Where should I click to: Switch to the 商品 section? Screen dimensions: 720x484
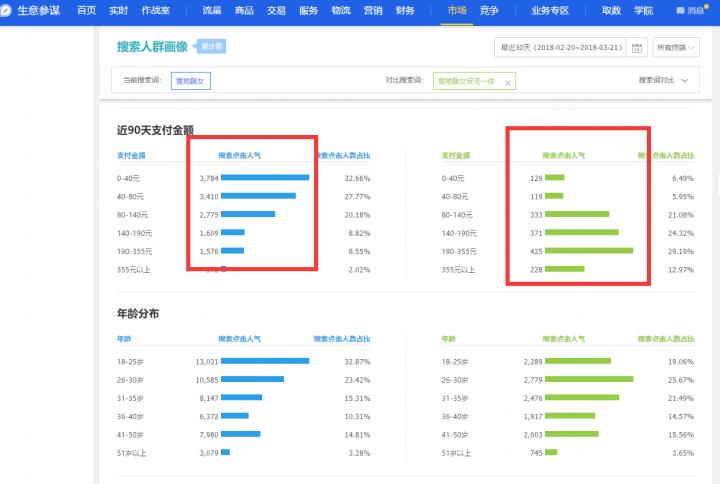point(244,10)
